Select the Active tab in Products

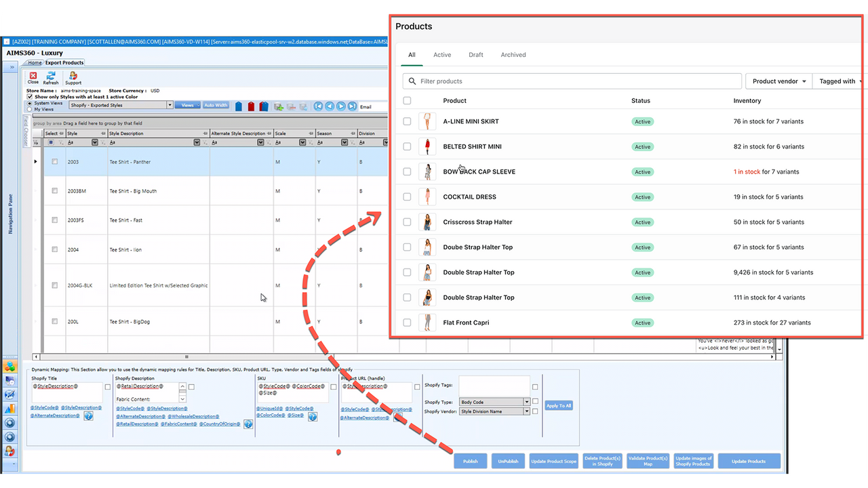coord(442,55)
